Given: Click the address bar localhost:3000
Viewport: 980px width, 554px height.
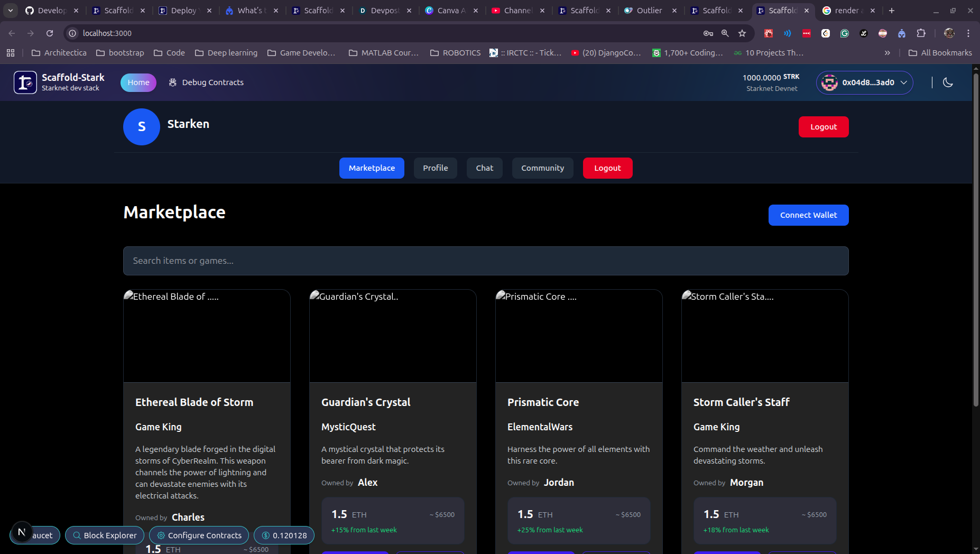Looking at the screenshot, I should 107,33.
